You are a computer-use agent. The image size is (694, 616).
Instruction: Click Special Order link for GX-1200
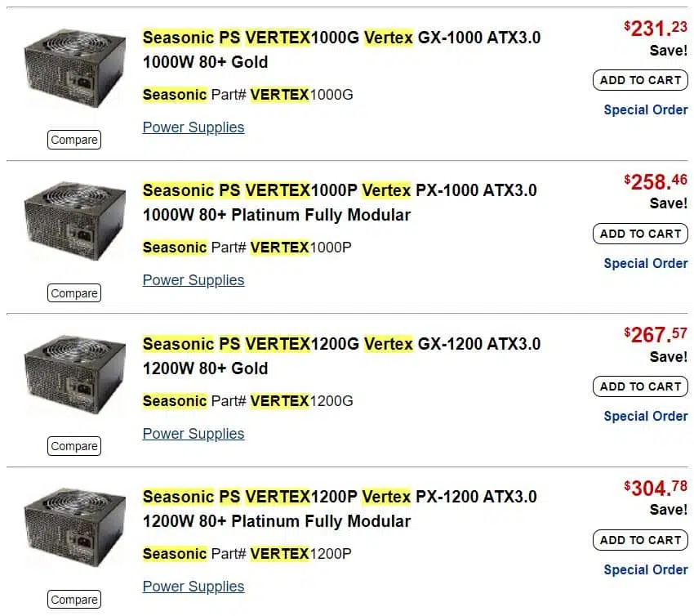pos(646,417)
